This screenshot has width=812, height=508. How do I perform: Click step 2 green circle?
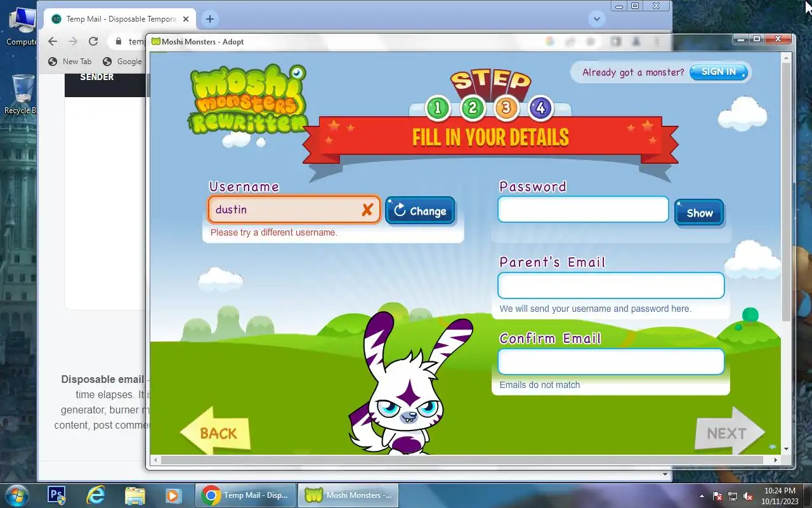472,109
